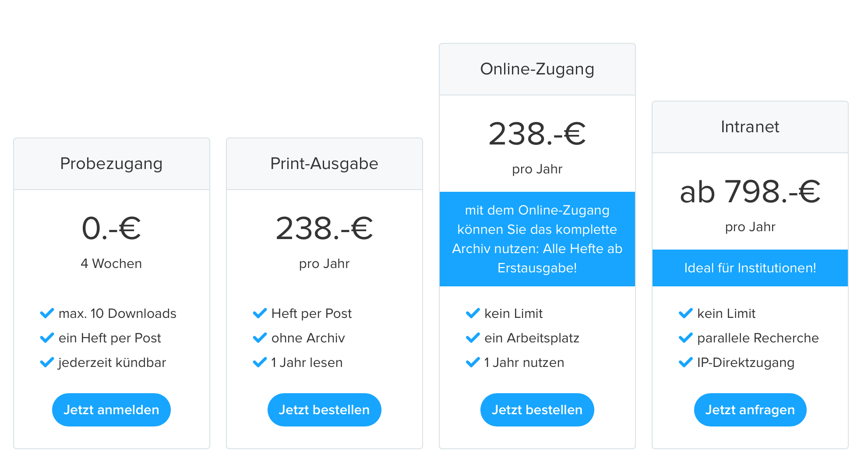The width and height of the screenshot is (868, 458).
Task: Select the Probezugang plan header
Action: 111,164
